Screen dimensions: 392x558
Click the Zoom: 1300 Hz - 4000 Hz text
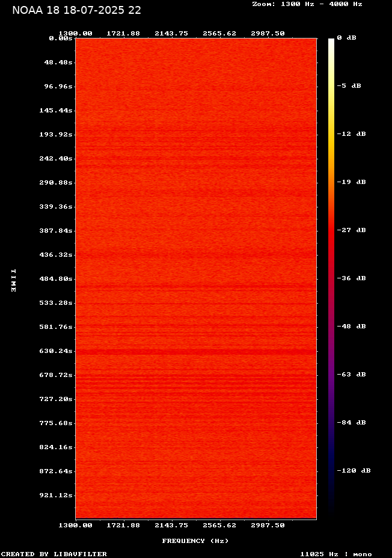[307, 4]
